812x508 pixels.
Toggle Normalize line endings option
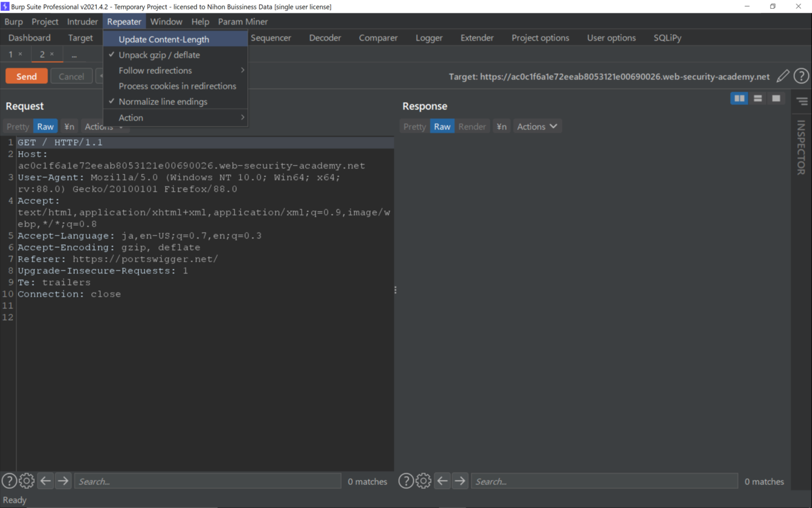[x=175, y=102]
